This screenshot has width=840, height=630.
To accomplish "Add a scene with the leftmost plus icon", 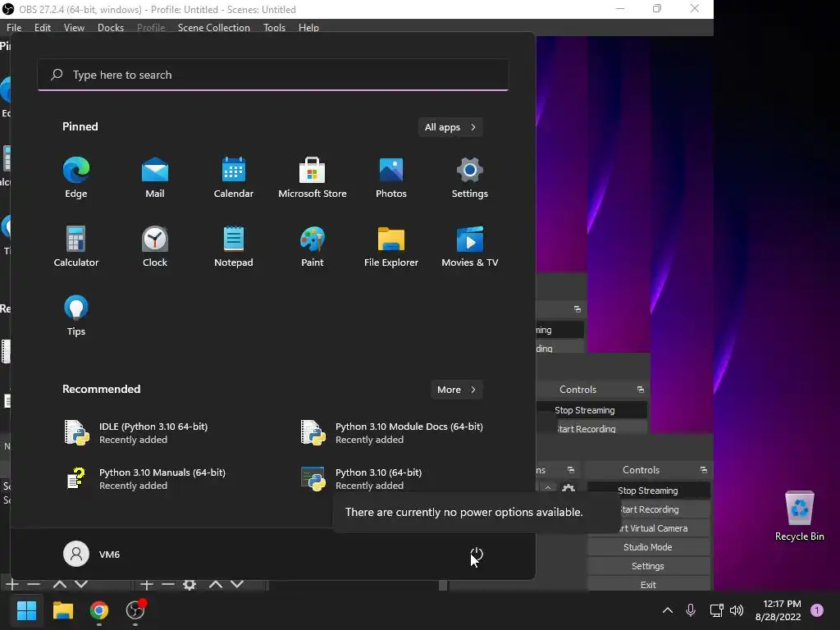I will click(11, 584).
